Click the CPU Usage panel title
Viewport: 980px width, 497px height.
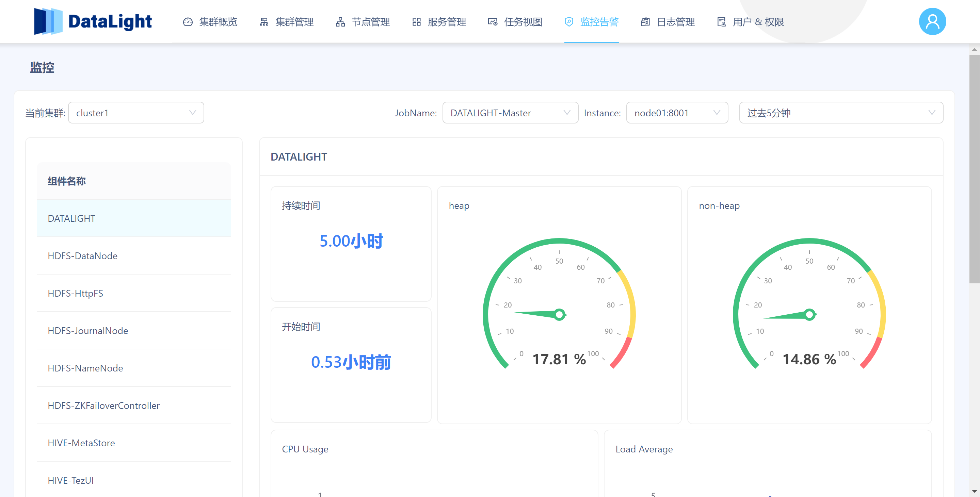[305, 449]
